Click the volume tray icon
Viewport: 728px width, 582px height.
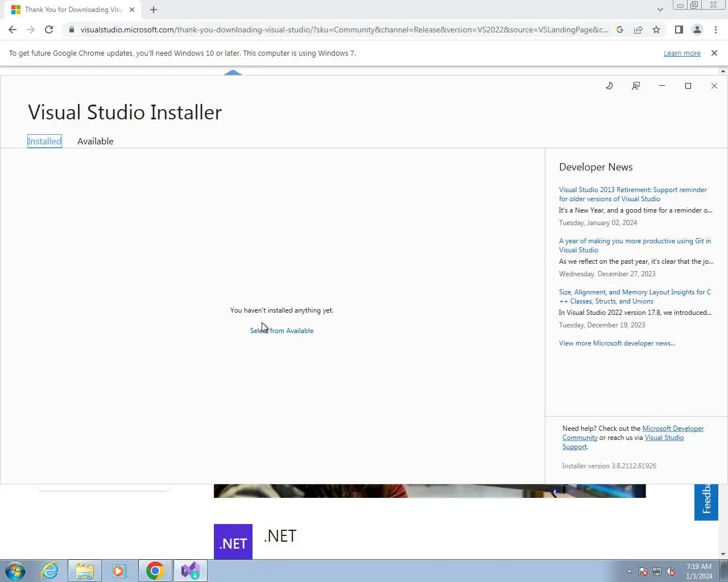[x=671, y=571]
